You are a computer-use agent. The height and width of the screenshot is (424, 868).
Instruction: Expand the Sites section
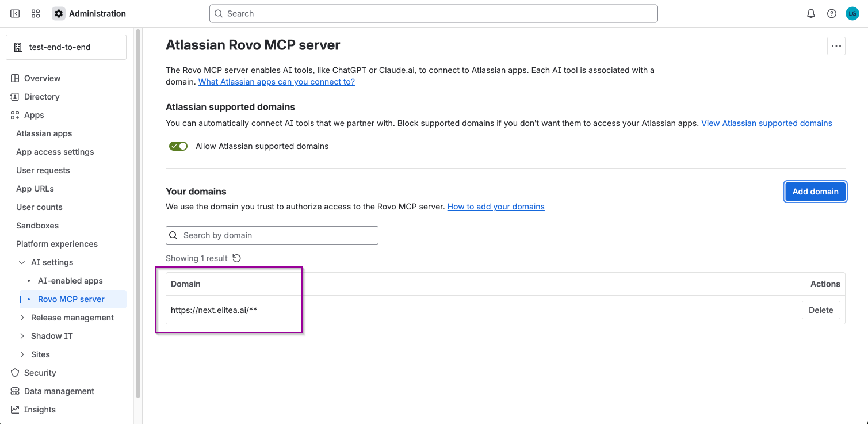click(22, 354)
